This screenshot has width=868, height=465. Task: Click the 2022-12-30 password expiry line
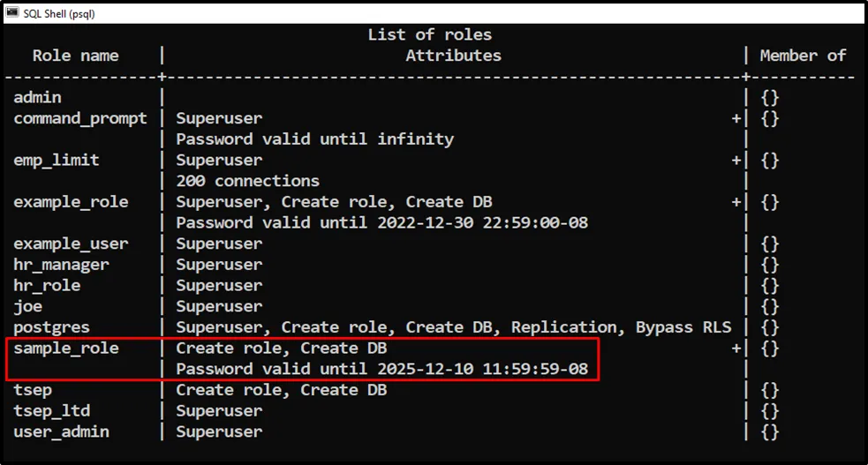point(381,223)
